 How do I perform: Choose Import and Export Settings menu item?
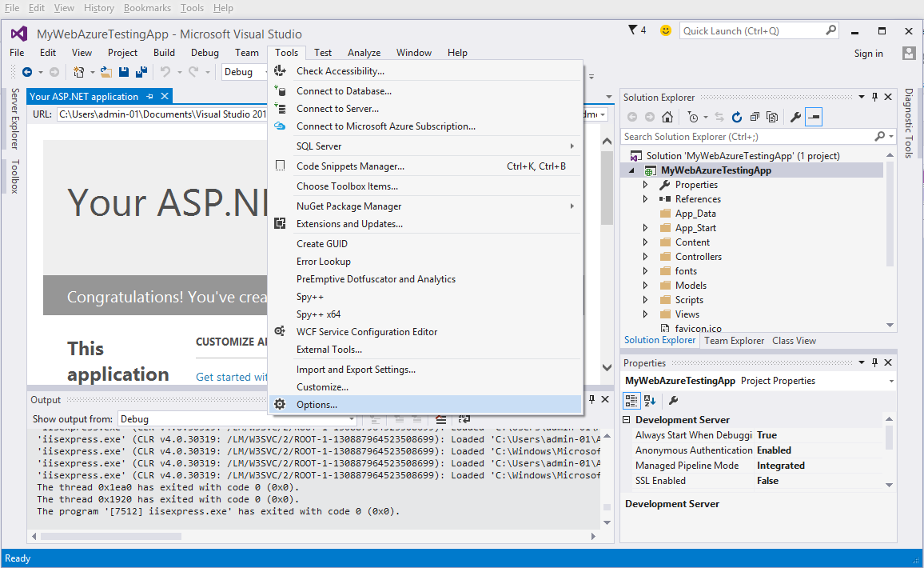[425, 370]
